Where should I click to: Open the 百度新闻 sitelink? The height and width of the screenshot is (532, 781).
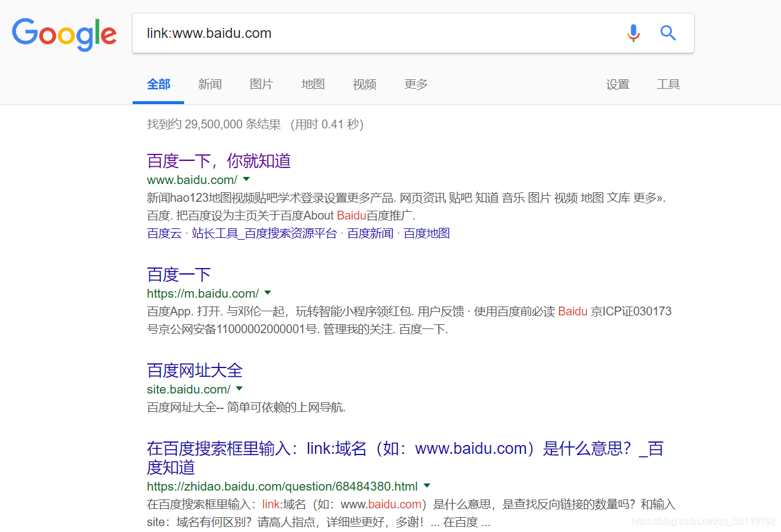pos(370,233)
